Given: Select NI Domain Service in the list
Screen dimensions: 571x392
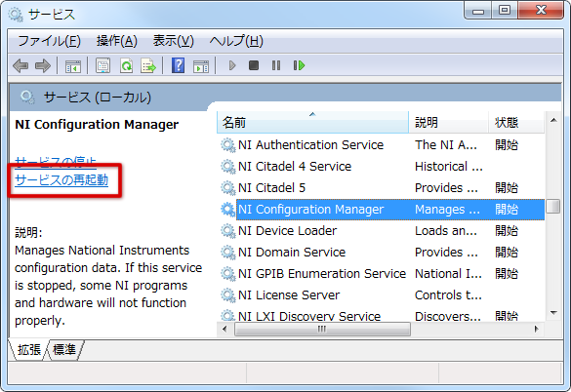Looking at the screenshot, I should [292, 253].
